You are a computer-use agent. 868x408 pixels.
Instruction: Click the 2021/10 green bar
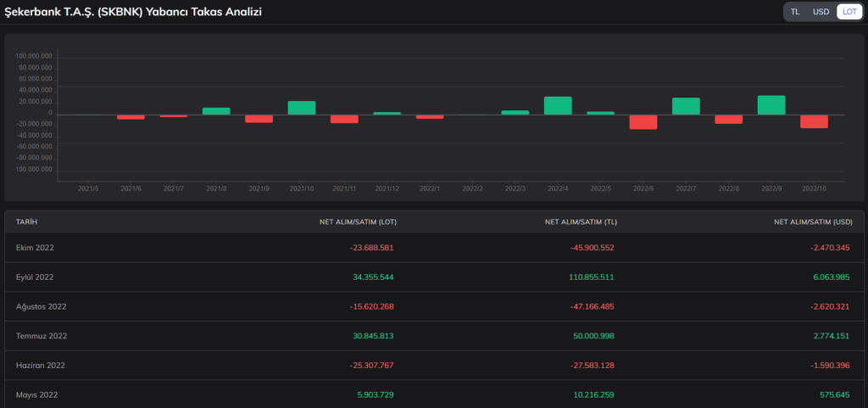302,108
